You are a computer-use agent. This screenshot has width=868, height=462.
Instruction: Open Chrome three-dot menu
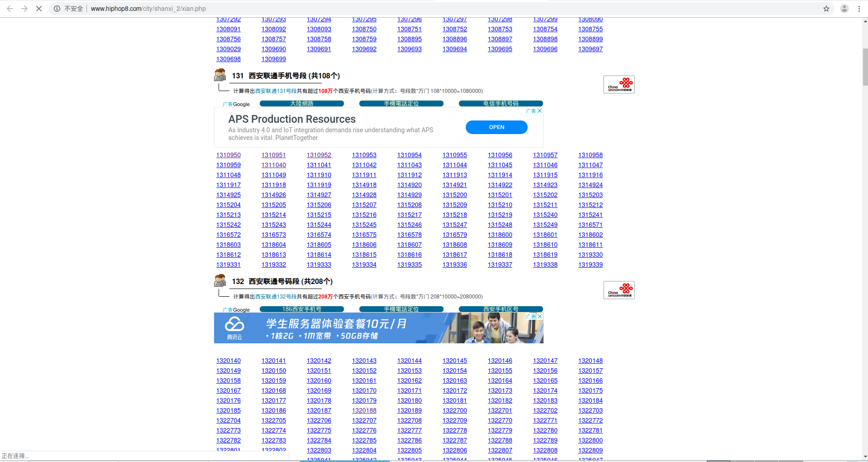coord(859,9)
